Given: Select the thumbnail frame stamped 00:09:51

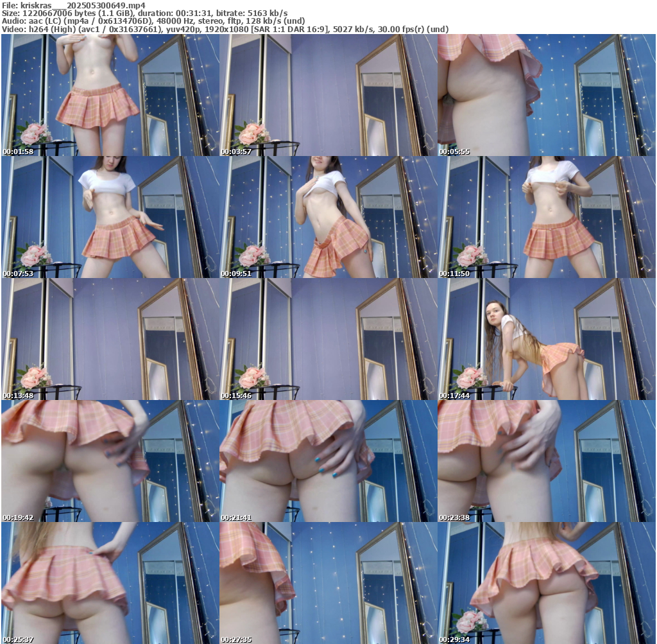Looking at the screenshot, I should coord(328,217).
